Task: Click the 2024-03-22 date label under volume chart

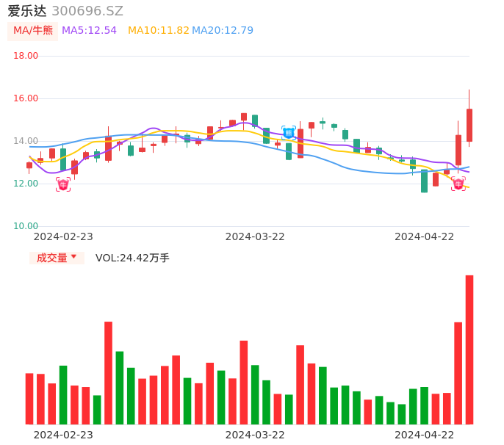Action: coord(255,435)
